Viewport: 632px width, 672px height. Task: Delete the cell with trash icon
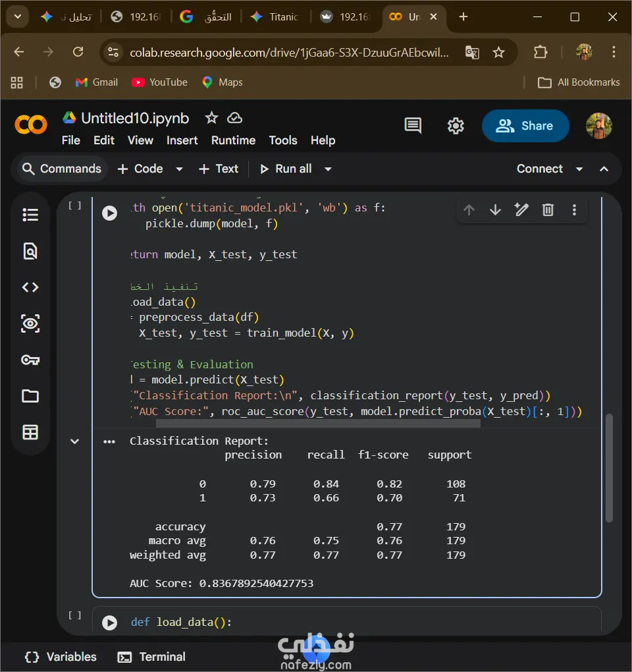pyautogui.click(x=548, y=210)
